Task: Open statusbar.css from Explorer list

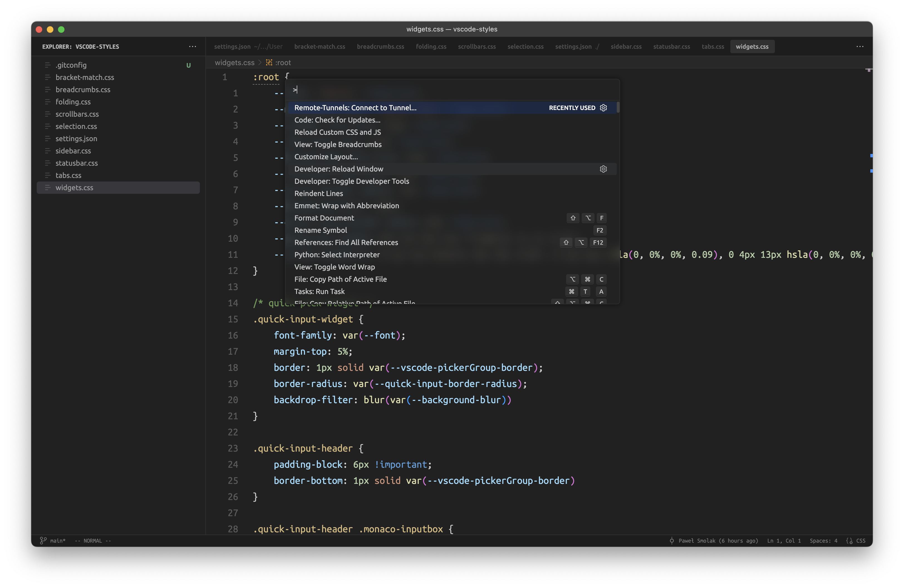Action: pyautogui.click(x=76, y=163)
